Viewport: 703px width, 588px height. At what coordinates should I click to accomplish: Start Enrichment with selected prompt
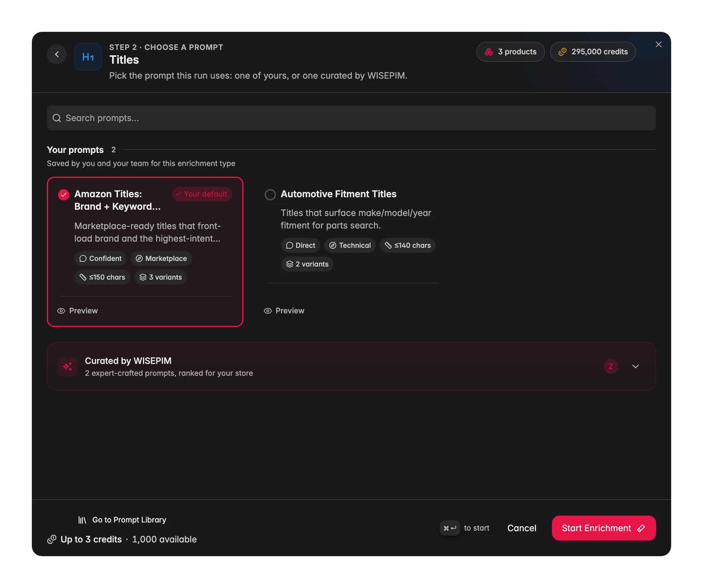point(604,528)
